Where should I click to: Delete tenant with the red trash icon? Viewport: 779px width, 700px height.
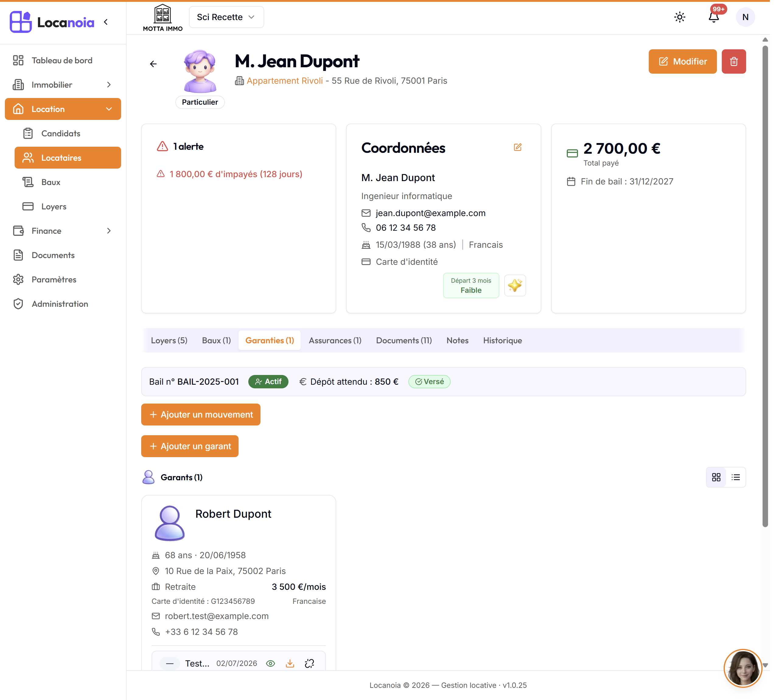734,61
